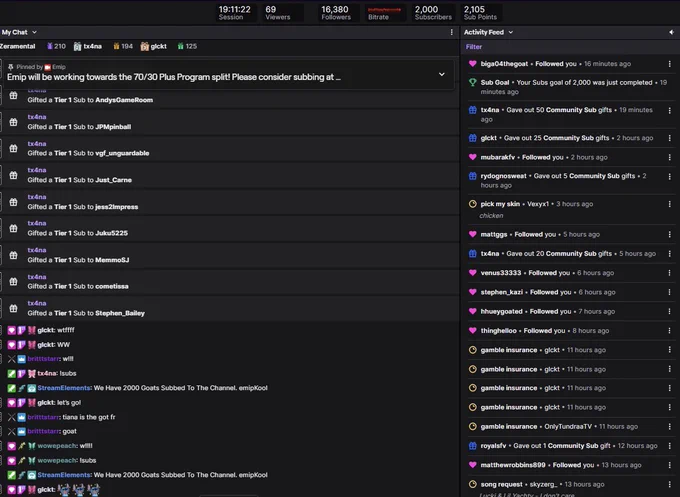Open options for biga04thegoat follow event

670,64
